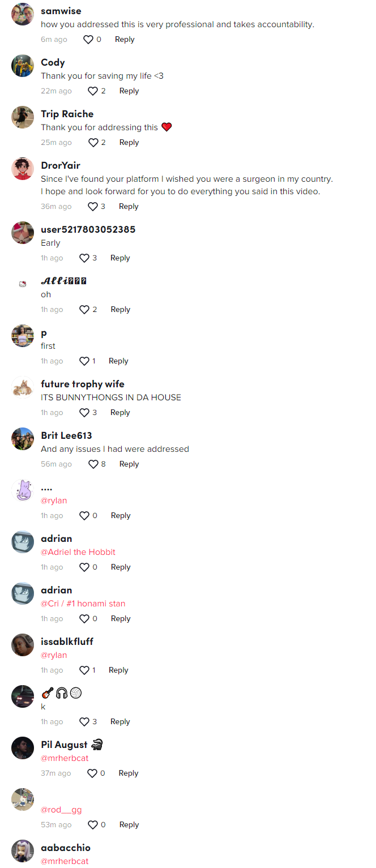Like Brit Lee613's comment
376x868 pixels.
pos(93,464)
